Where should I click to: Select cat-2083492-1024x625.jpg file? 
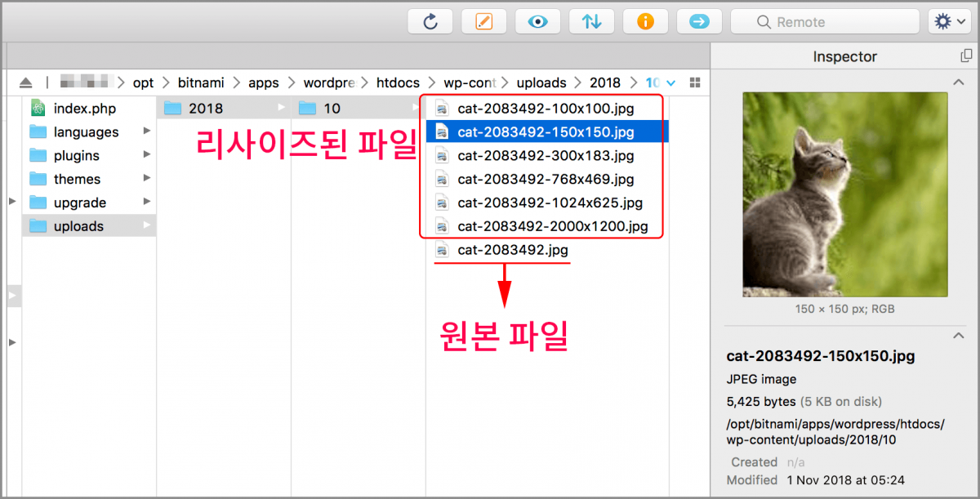pyautogui.click(x=550, y=203)
